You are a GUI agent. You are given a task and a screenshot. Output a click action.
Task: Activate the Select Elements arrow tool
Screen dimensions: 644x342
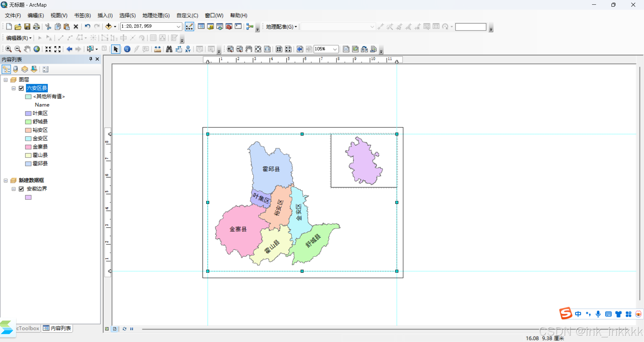(116, 49)
